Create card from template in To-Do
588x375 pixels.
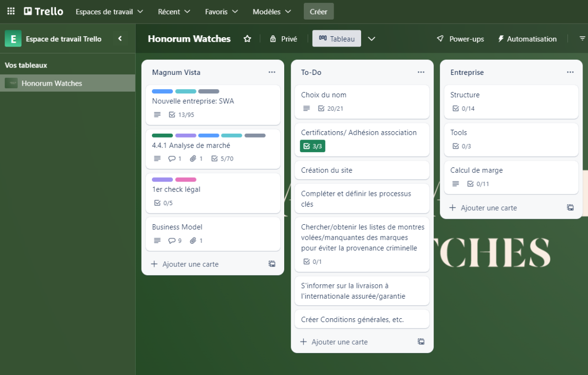tap(421, 342)
